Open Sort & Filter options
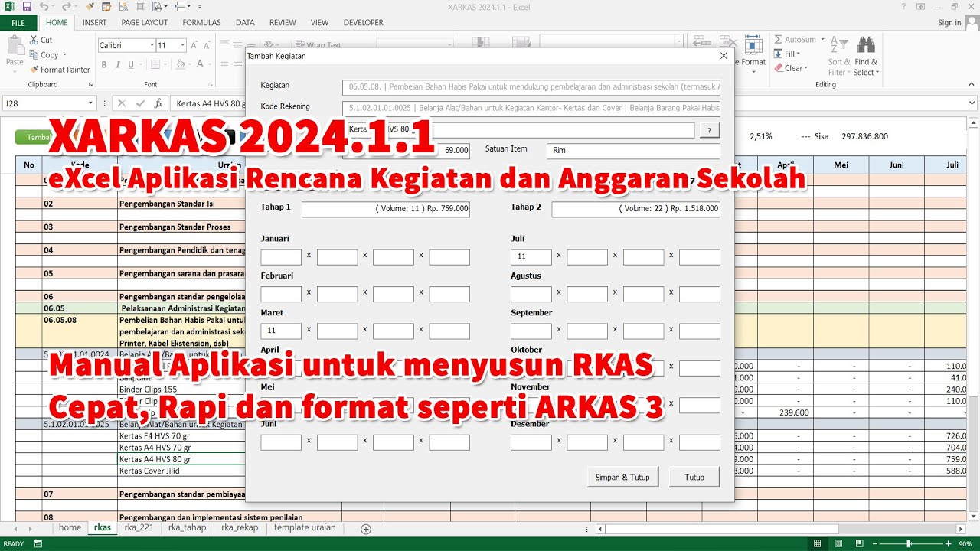 coord(839,55)
